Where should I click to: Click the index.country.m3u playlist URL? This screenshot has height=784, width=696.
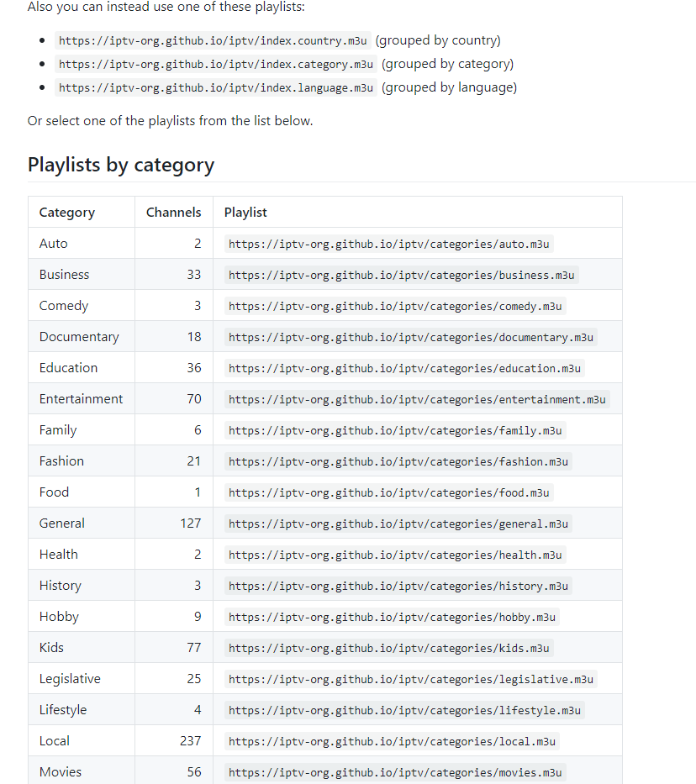tap(213, 40)
